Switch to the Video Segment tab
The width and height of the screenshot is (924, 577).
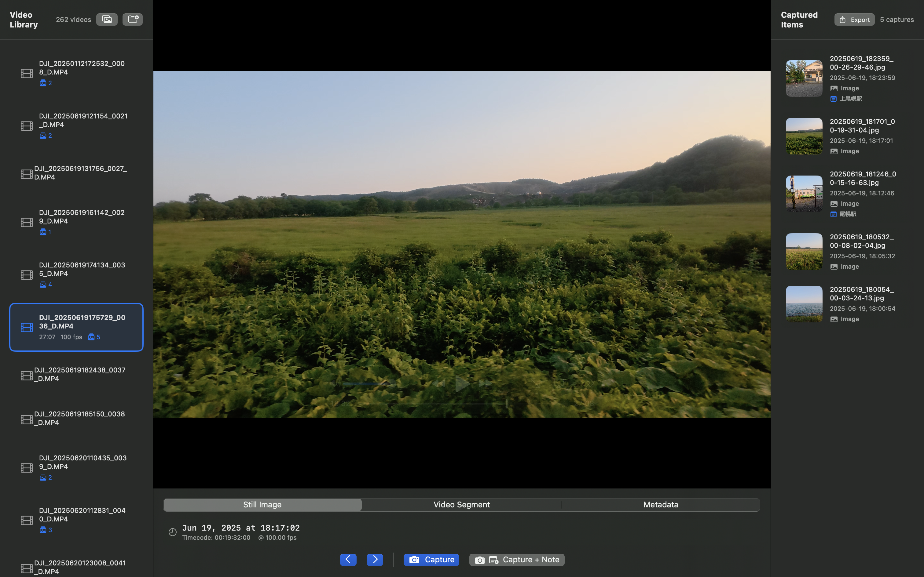461,504
